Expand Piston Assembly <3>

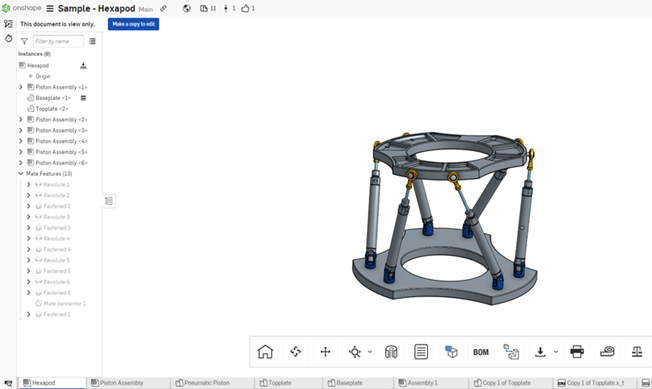[x=21, y=130]
